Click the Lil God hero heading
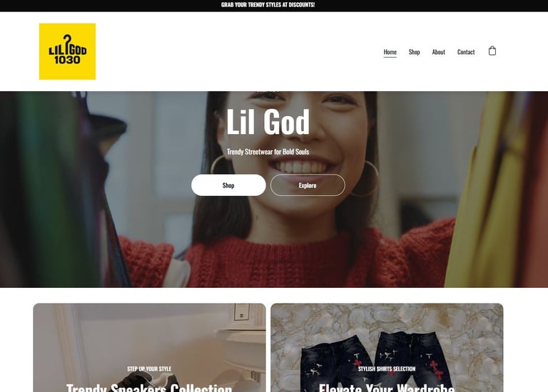This screenshot has height=392, width=548. point(268,121)
